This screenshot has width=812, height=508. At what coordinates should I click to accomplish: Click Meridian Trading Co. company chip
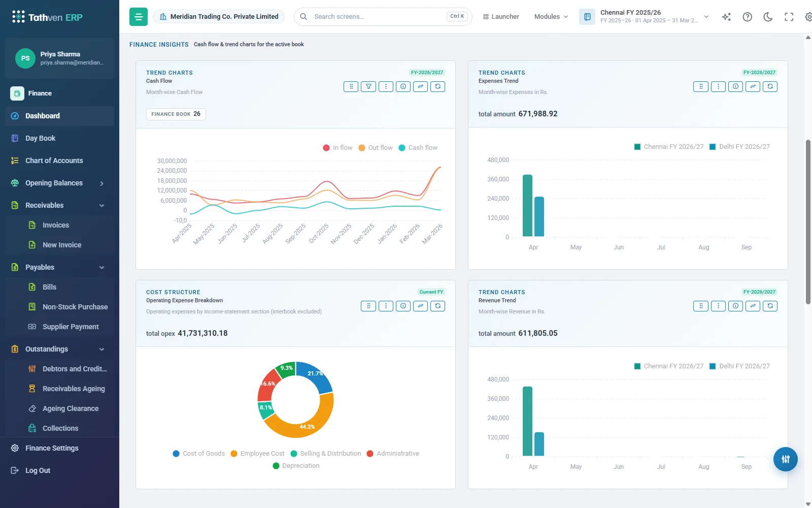[x=219, y=17]
